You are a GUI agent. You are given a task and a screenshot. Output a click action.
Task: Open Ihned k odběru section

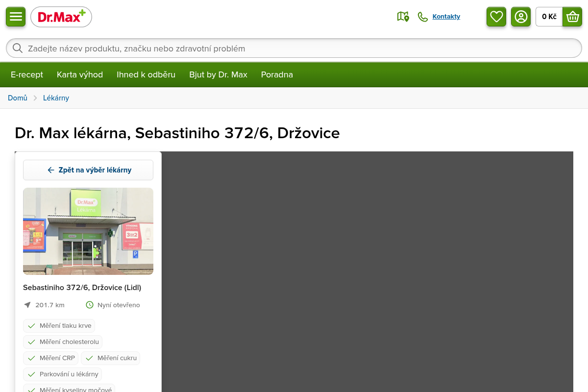click(146, 74)
